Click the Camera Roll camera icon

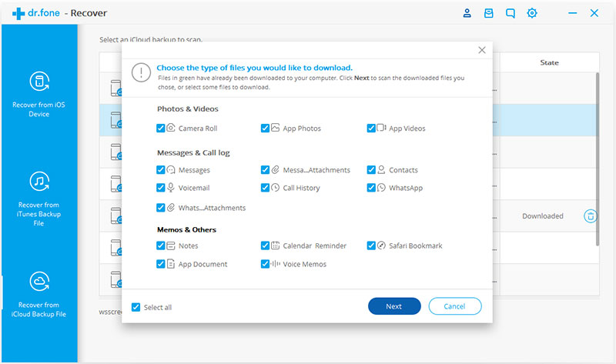pyautogui.click(x=170, y=128)
